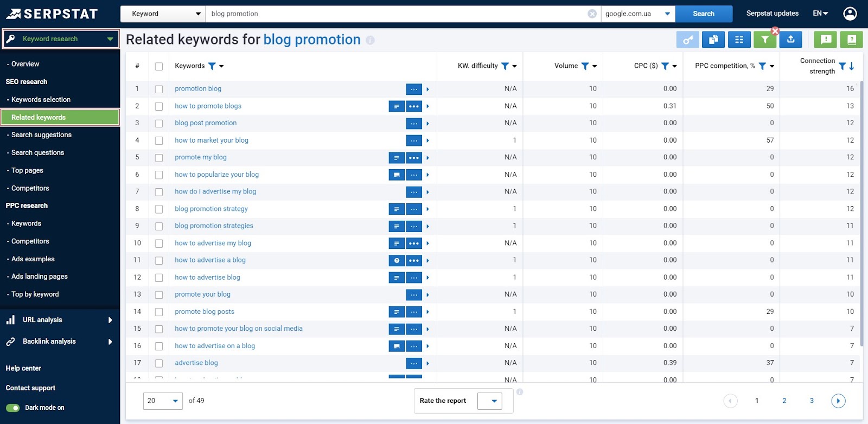868x424 pixels.
Task: Check the box for 'promotion blog' row
Action: coord(159,89)
